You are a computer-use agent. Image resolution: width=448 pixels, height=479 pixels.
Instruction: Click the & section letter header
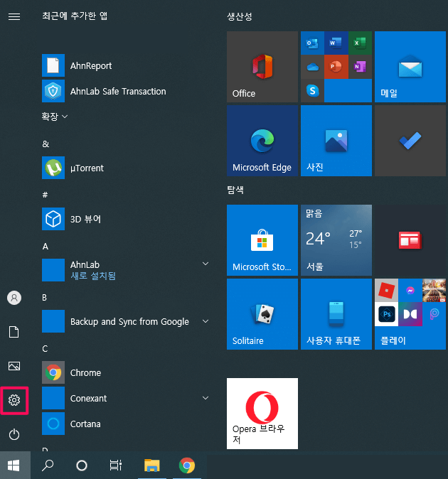click(46, 144)
